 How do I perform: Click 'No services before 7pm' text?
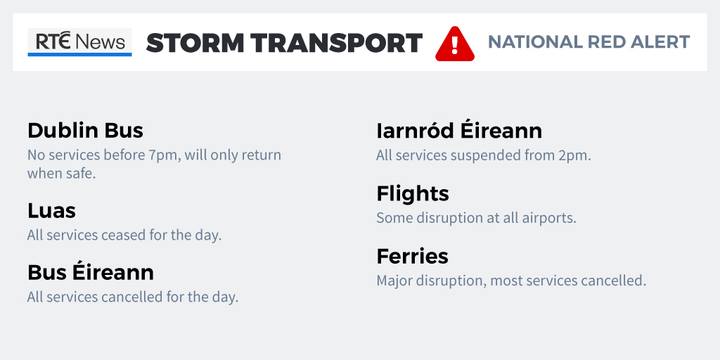[102, 155]
